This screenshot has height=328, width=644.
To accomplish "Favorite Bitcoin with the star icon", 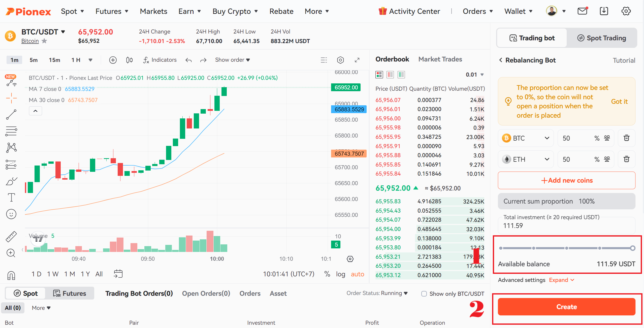I will 44,41.
